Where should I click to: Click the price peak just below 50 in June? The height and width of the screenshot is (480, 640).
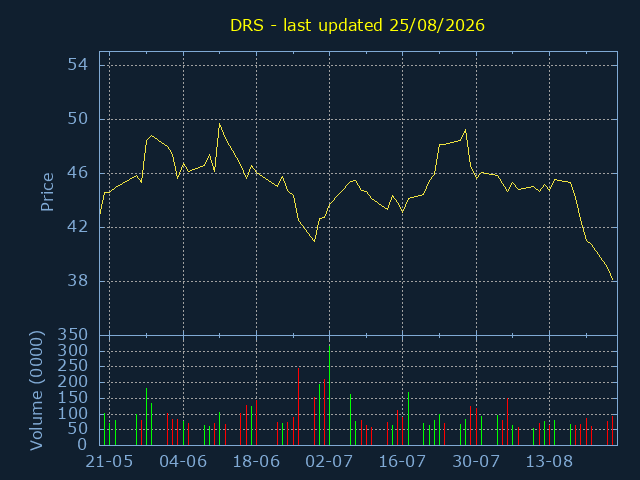[220, 124]
